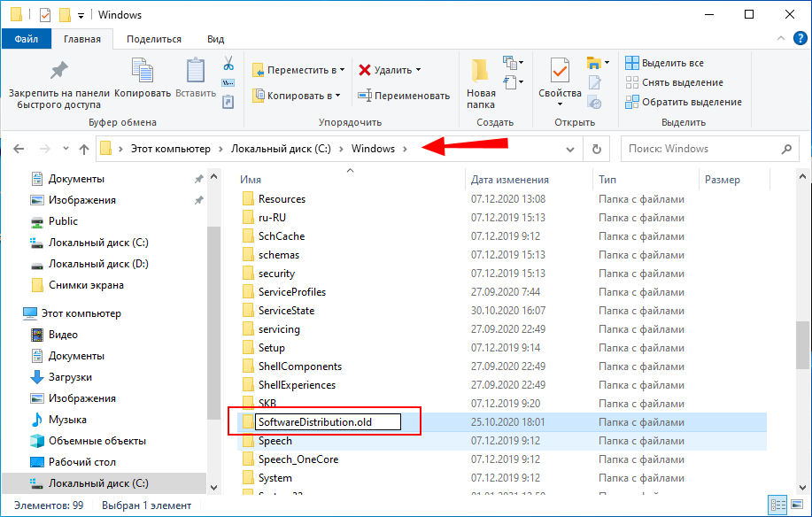Click the Свойства checkmark icon
Screen dimensions: 812x517
(560, 71)
